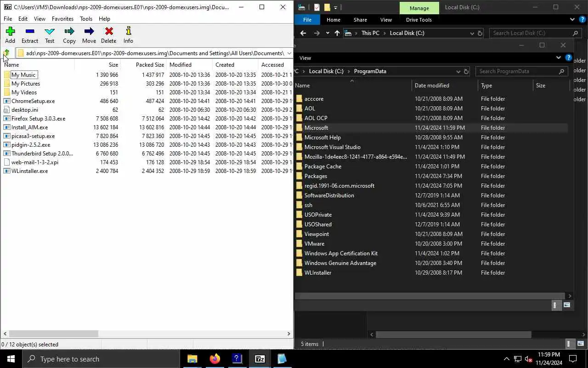Screen dimensions: 588x368
Task: Run Test from the 7-Zip toolbar
Action: [50, 35]
